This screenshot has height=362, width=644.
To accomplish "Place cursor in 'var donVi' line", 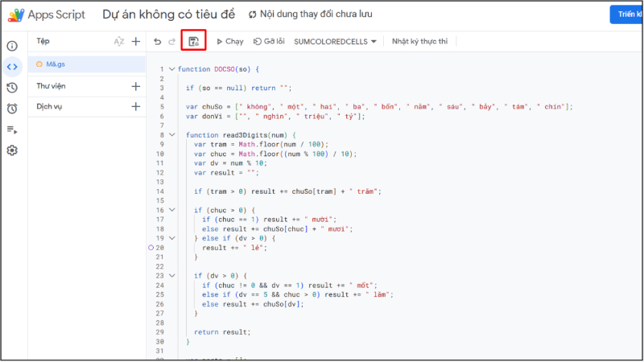I will point(275,117).
